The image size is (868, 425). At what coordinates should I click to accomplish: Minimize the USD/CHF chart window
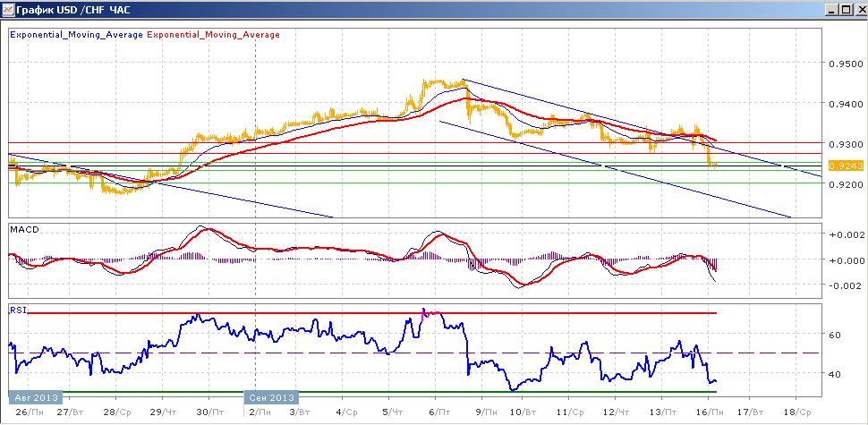point(832,10)
